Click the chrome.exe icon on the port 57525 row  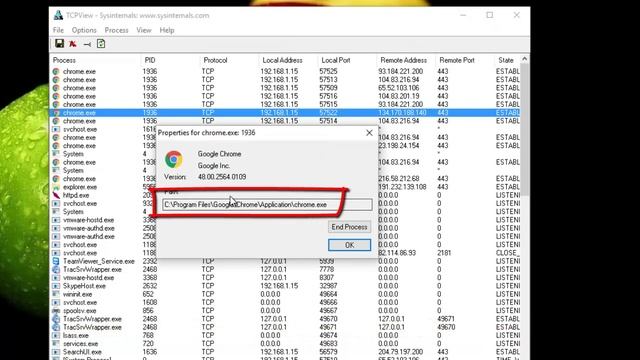(x=56, y=71)
